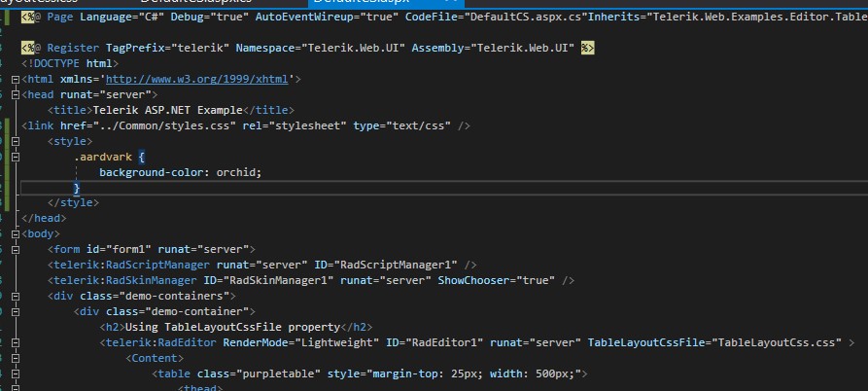Collapse the .aardvark CSS rule
The width and height of the screenshot is (868, 391).
pyautogui.click(x=15, y=158)
